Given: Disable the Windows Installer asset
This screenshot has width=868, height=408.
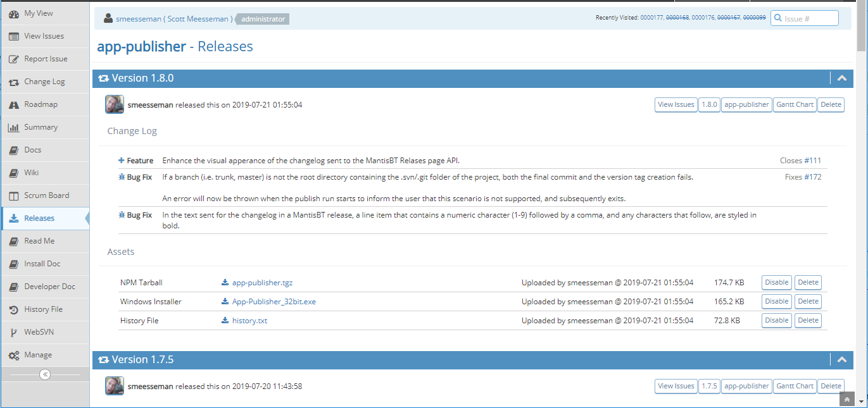Looking at the screenshot, I should [777, 302].
